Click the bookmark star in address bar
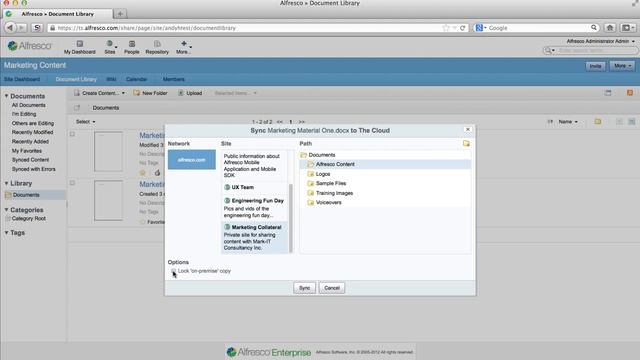The width and height of the screenshot is (640, 360). pos(446,28)
